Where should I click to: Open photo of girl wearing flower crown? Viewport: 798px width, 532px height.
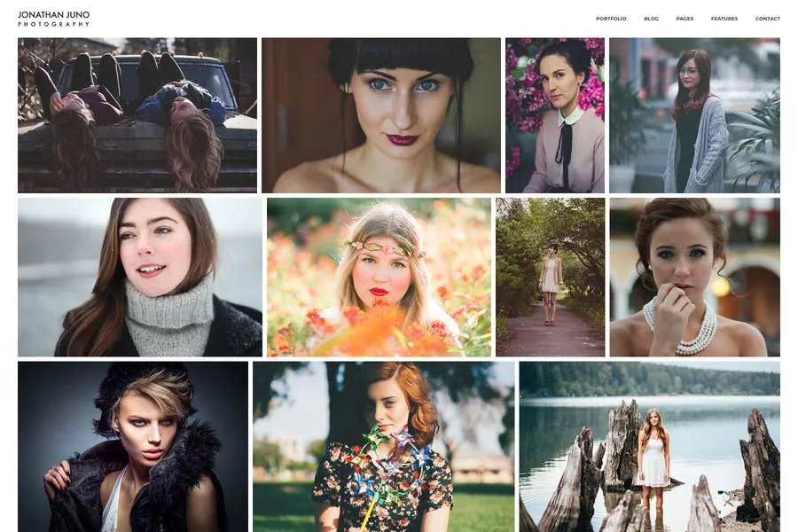[379, 277]
